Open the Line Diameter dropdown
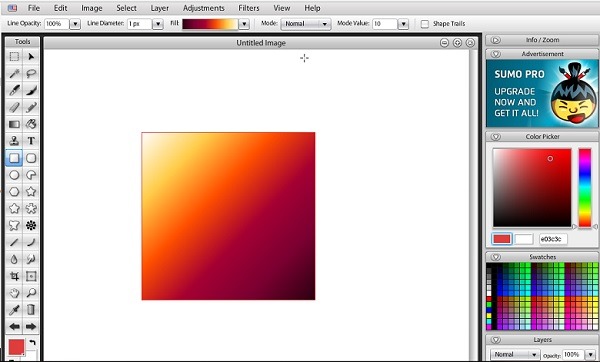The image size is (600, 362). tap(158, 24)
